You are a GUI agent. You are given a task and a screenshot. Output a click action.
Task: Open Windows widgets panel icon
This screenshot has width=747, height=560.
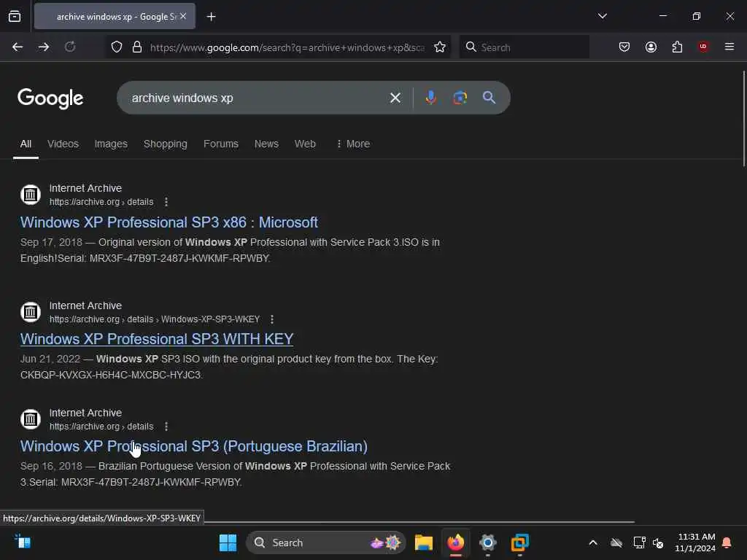click(22, 542)
